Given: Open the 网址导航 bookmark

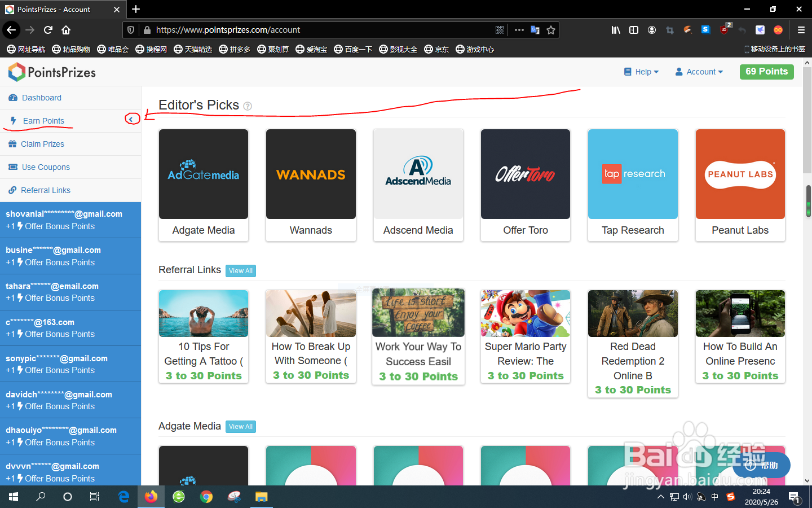Looking at the screenshot, I should 26,50.
